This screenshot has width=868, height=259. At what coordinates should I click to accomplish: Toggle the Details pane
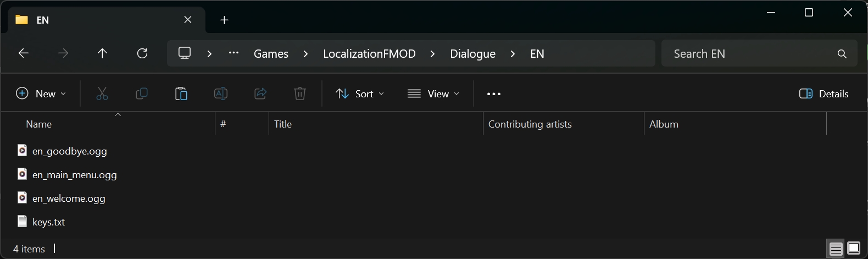coord(824,93)
